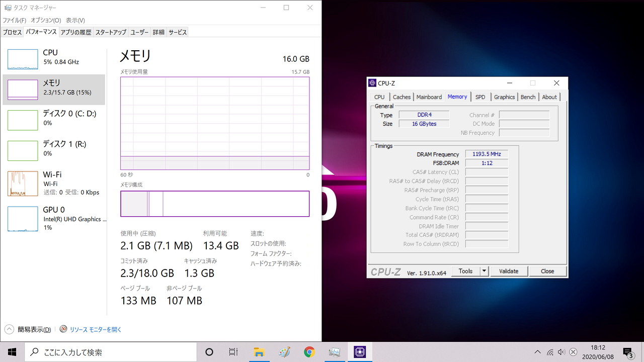The width and height of the screenshot is (644, 362).
Task: Open the オプション(O) menu
Action: tap(46, 20)
